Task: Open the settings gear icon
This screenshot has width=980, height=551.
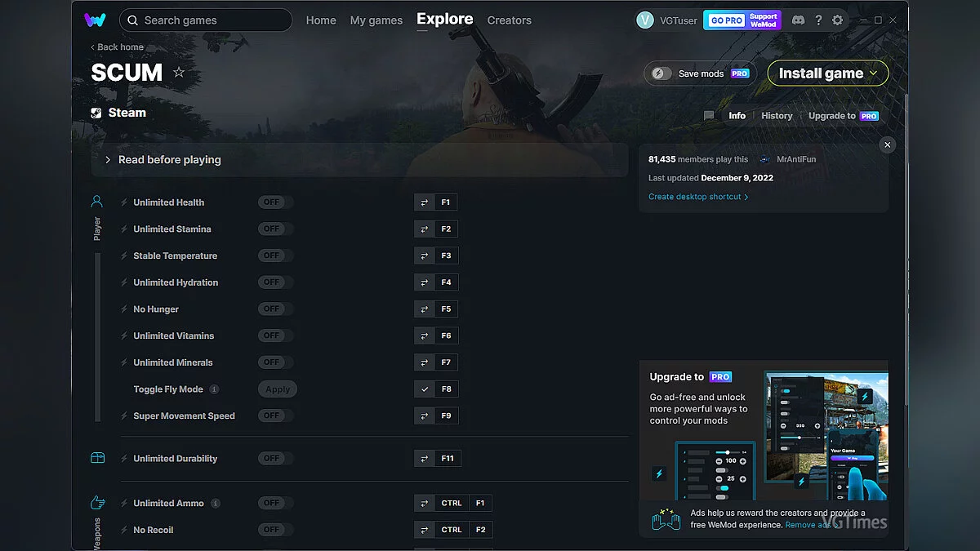Action: [837, 20]
